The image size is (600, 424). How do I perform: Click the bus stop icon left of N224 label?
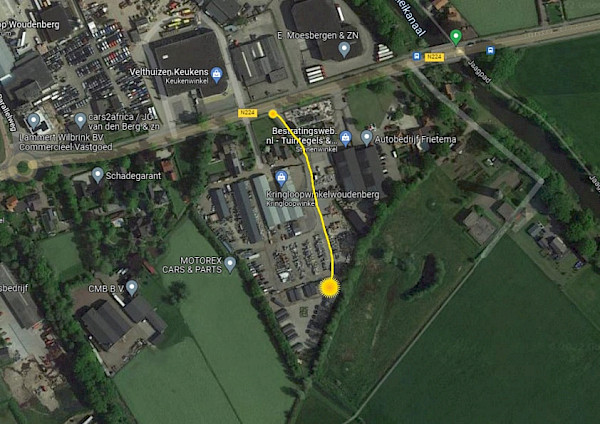[x=417, y=57]
